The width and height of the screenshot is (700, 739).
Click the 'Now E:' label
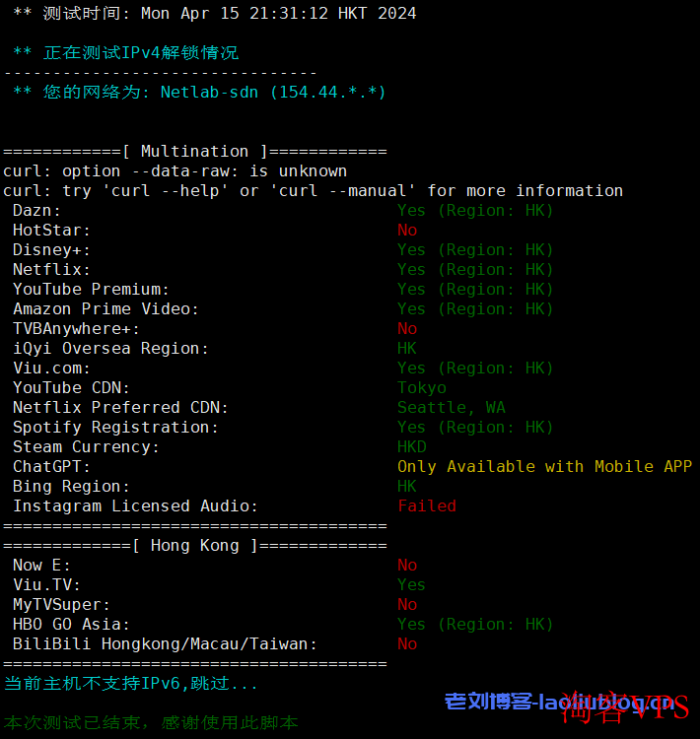point(41,566)
